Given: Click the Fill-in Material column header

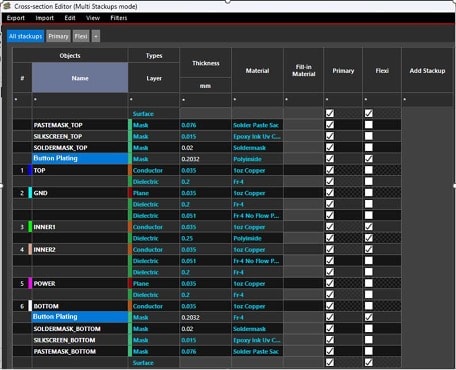Looking at the screenshot, I should 303,70.
